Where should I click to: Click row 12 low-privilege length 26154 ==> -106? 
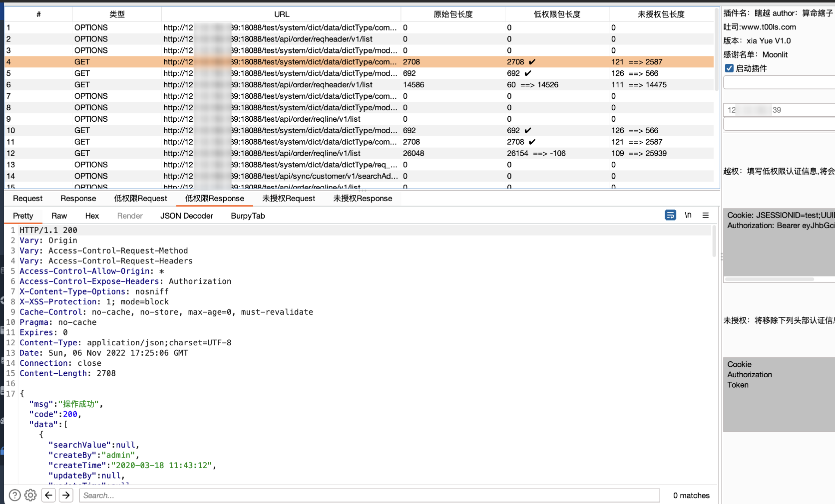(x=536, y=153)
